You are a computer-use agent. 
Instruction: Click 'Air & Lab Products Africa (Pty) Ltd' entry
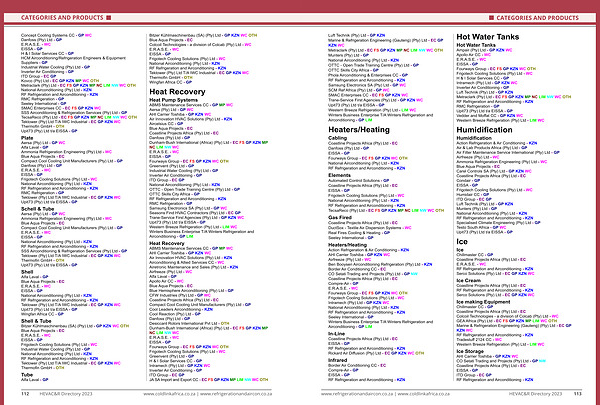pyautogui.click(x=486, y=148)
